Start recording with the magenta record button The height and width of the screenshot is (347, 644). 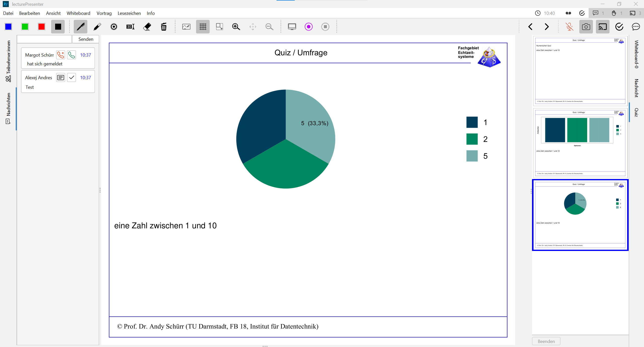308,27
